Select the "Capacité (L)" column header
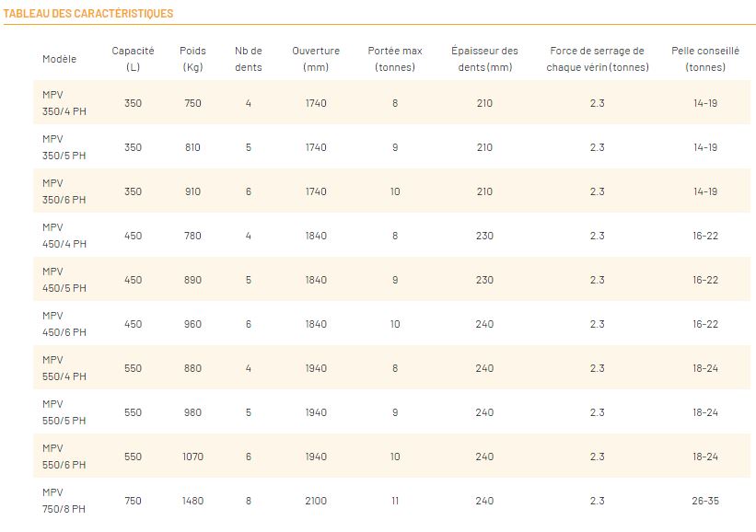756x532 pixels. pos(133,59)
